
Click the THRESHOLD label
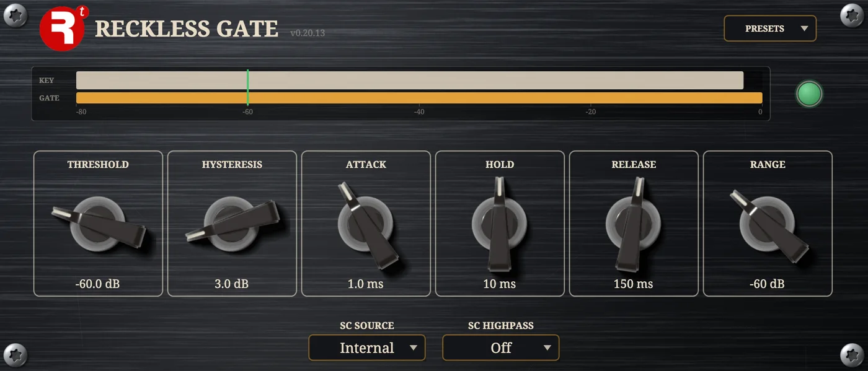pos(98,165)
